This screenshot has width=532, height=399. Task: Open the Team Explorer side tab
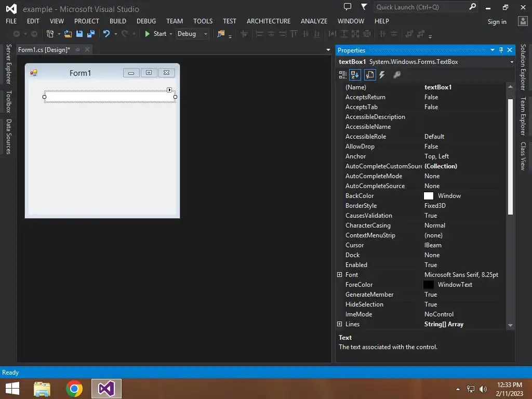[x=523, y=116]
